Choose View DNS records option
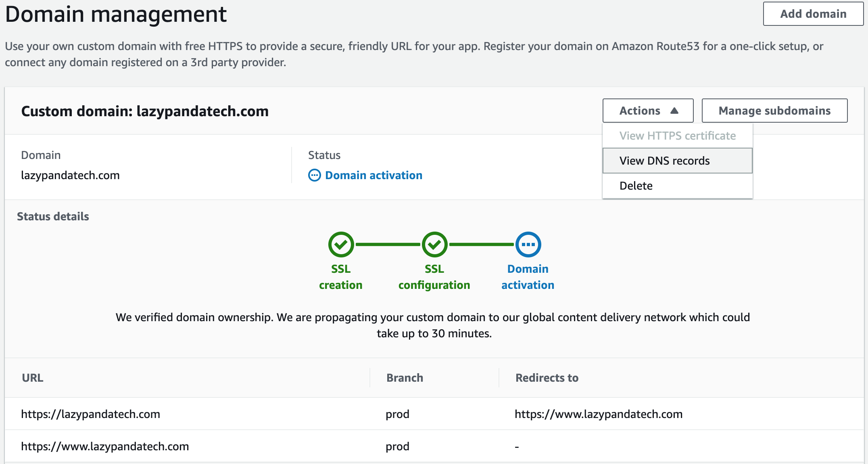This screenshot has width=868, height=464. [677, 161]
